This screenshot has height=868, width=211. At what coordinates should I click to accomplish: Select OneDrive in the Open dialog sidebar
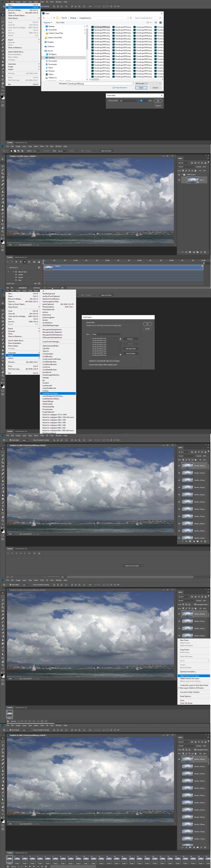[x=50, y=47]
